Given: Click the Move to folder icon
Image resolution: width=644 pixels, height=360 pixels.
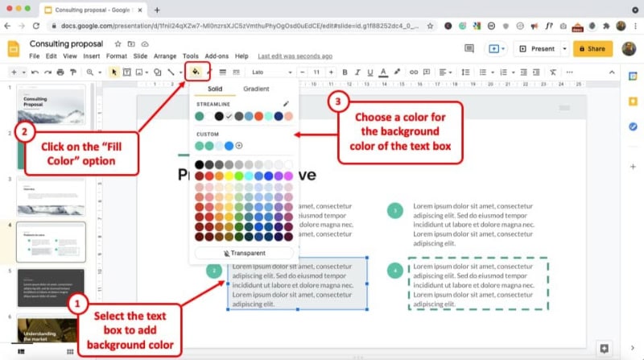Looking at the screenshot, I should coord(131,44).
